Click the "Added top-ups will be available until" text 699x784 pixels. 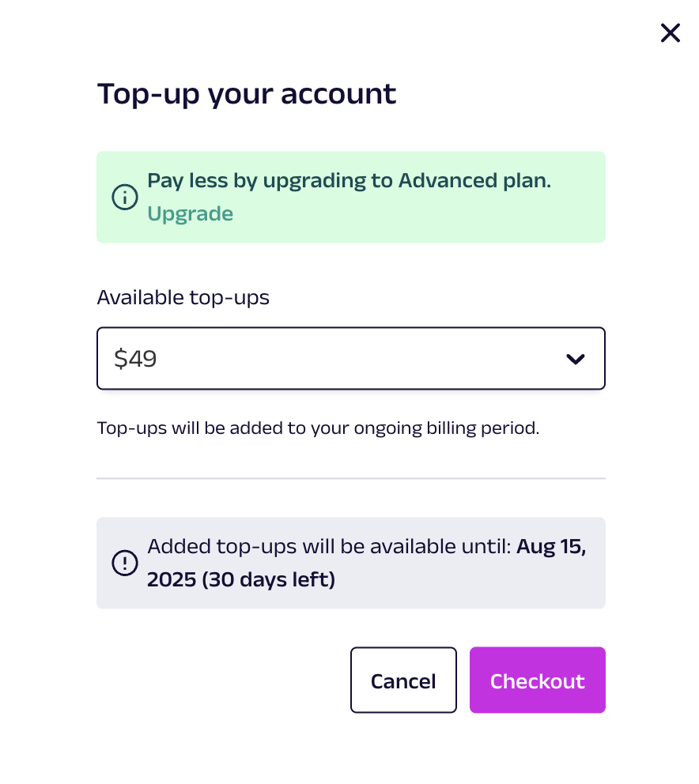(x=329, y=546)
